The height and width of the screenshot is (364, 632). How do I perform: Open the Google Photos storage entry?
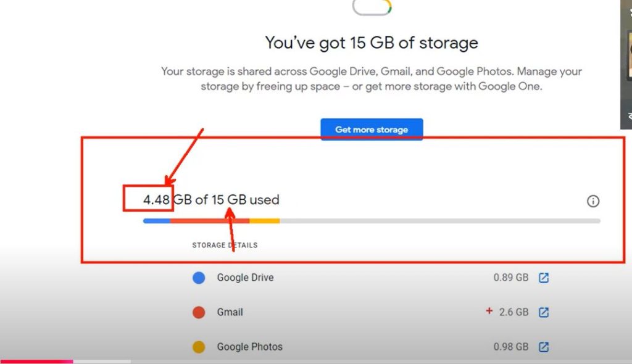tap(249, 347)
